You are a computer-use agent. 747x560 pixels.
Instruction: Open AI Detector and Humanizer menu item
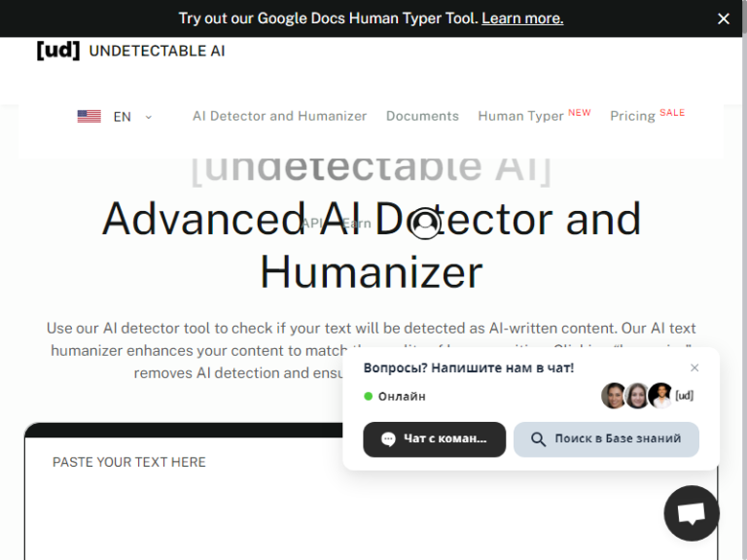280,116
